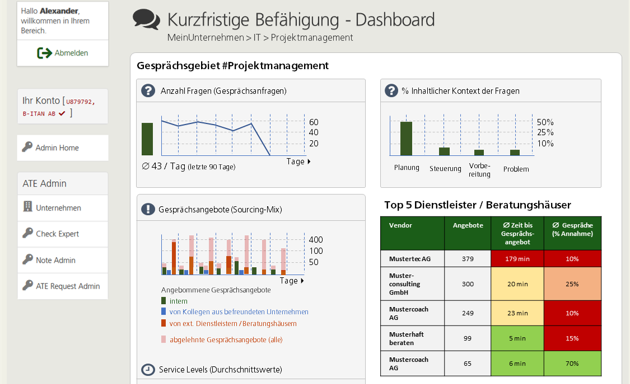This screenshot has height=384, width=630.
Task: Click question mark icon beside Inhaltlicher Kontext
Action: (x=391, y=90)
